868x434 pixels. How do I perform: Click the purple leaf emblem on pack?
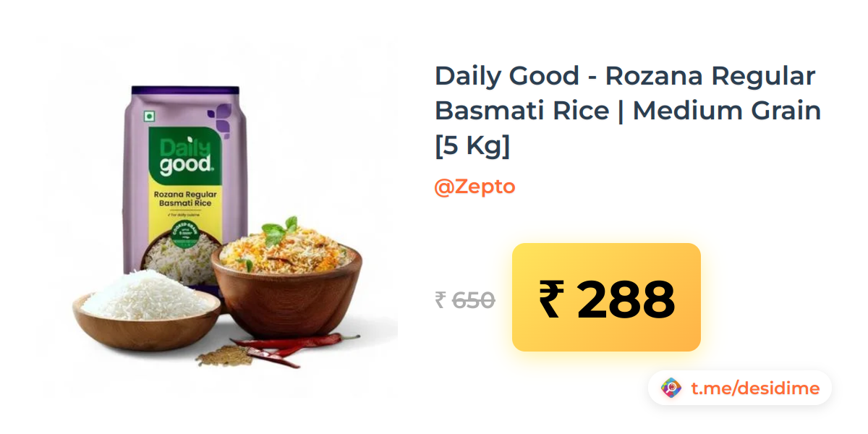coord(219,120)
